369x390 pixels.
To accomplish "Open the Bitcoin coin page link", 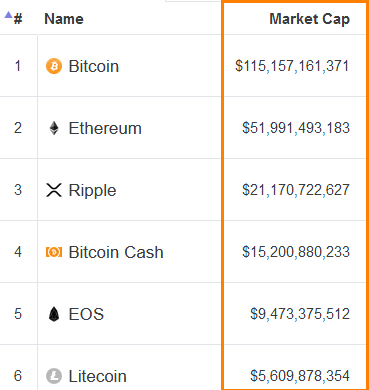I will coord(94,66).
